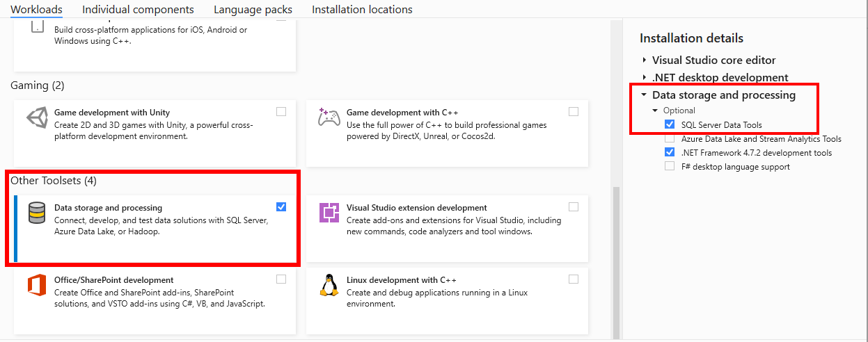Click the Unity cube workload icon
This screenshot has width=868, height=342.
[x=37, y=116]
